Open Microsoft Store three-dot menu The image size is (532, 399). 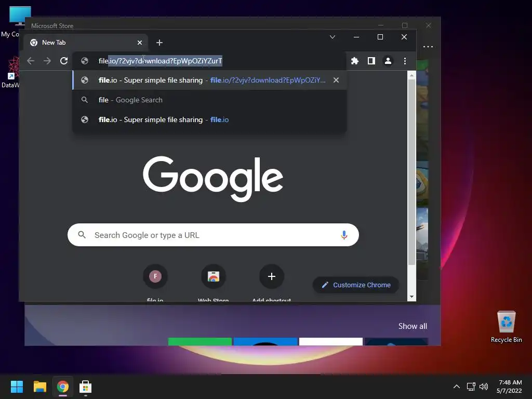pyautogui.click(x=428, y=47)
